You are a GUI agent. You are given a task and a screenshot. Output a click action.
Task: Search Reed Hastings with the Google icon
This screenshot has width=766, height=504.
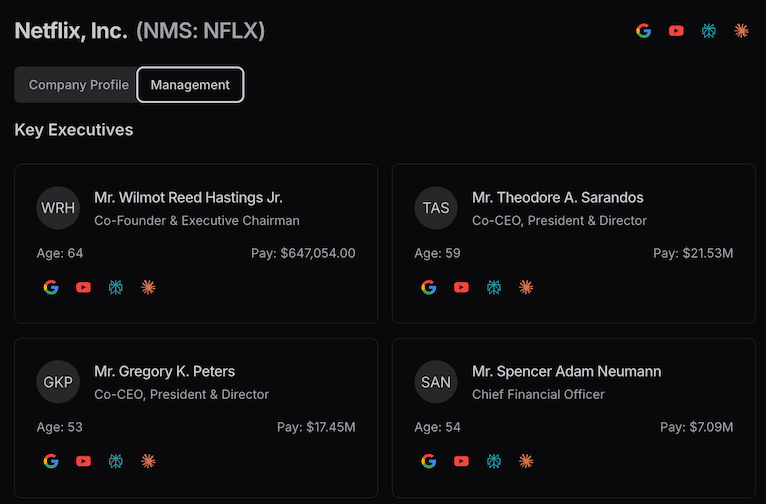(x=51, y=287)
